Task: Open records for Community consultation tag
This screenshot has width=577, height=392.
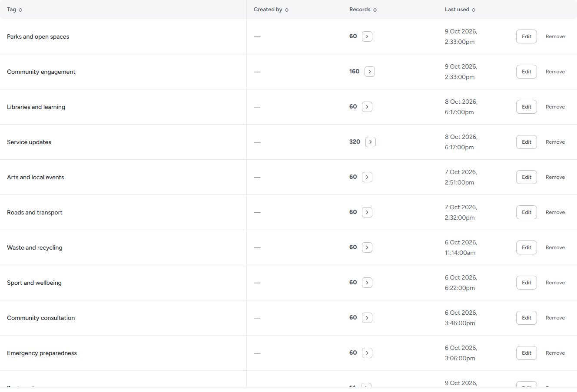Action: [367, 318]
